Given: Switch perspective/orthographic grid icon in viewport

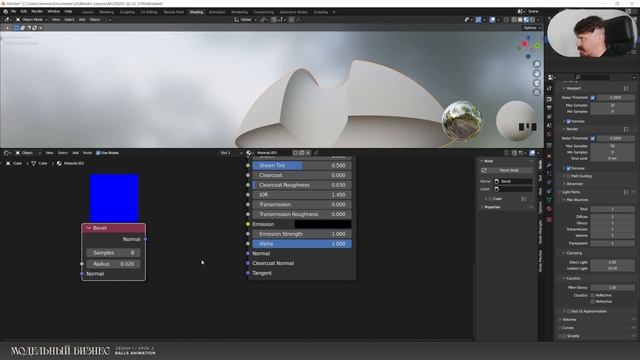Looking at the screenshot, I should tap(537, 93).
